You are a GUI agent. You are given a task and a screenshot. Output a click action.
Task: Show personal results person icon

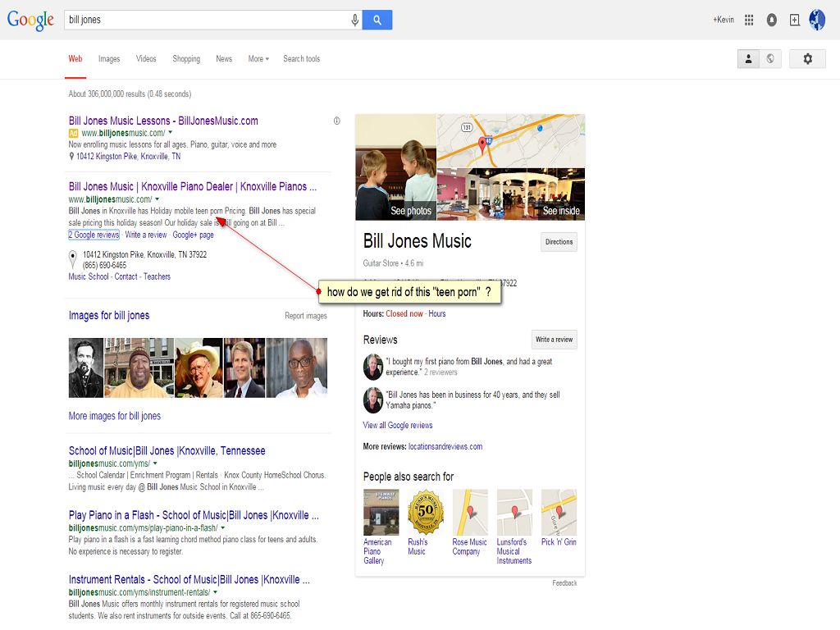[x=748, y=59]
